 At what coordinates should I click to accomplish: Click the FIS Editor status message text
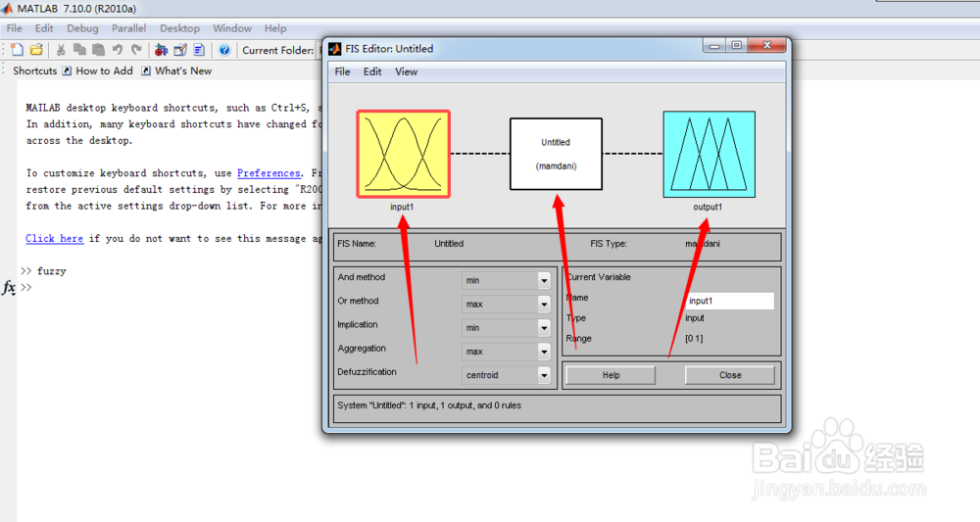pyautogui.click(x=429, y=405)
